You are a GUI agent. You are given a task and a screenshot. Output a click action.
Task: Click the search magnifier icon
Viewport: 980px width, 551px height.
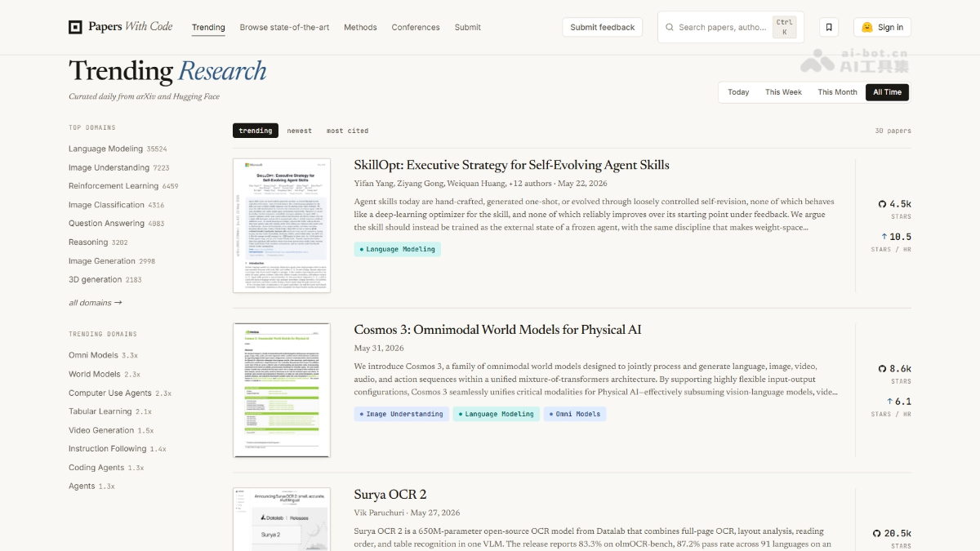coord(670,27)
